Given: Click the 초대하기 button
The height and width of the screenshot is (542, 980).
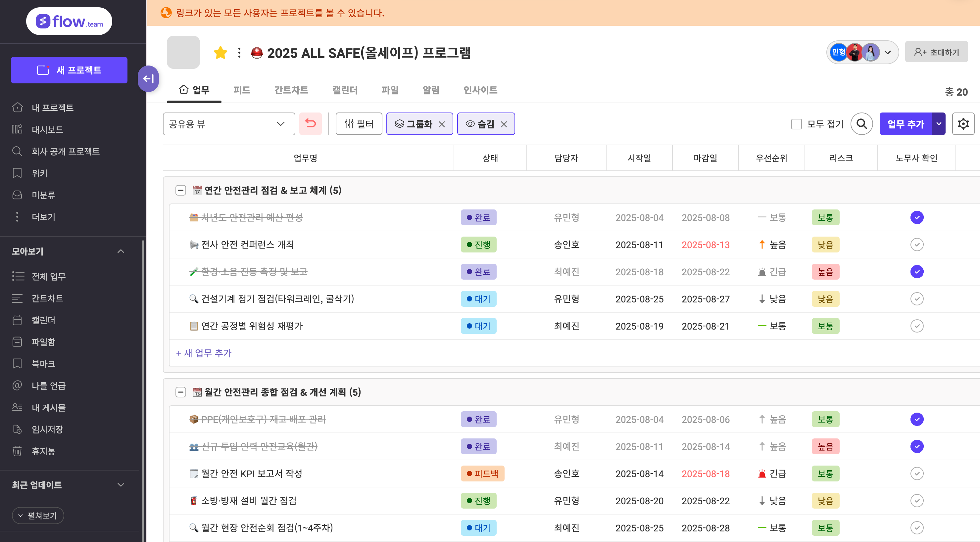Looking at the screenshot, I should pos(936,52).
